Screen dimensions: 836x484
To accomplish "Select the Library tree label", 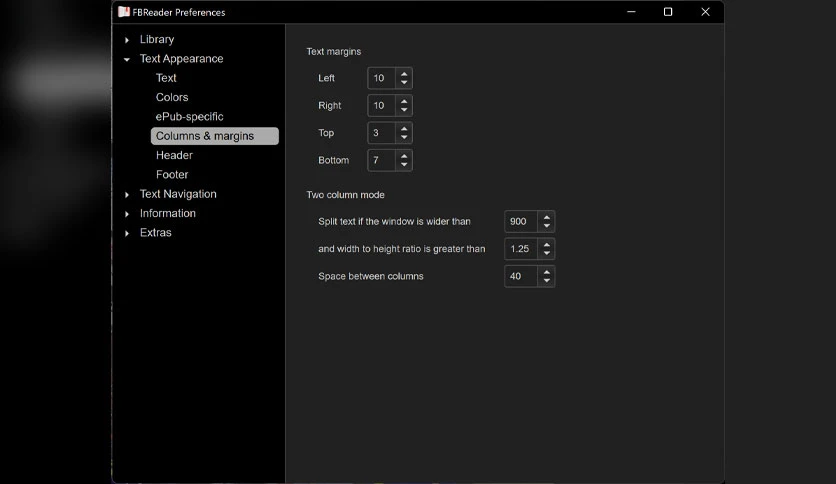I will tap(157, 39).
